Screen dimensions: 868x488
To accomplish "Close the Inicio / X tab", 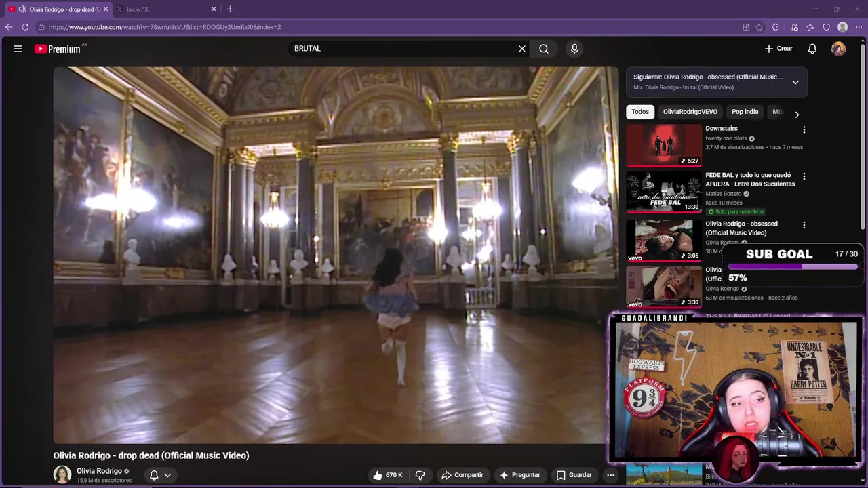I will click(x=214, y=9).
